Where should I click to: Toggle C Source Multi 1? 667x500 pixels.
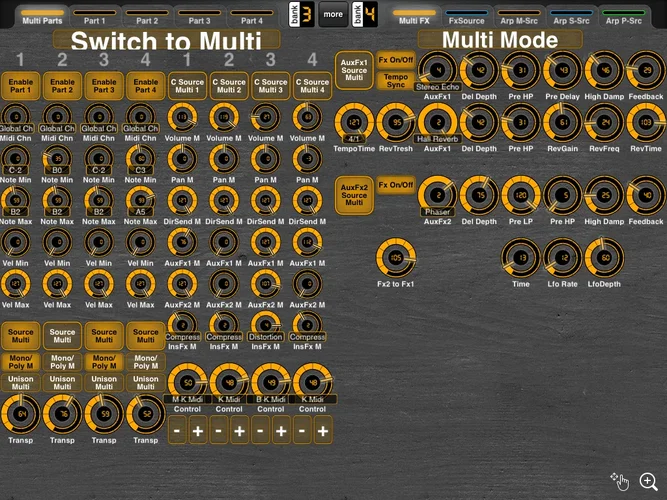[187, 86]
